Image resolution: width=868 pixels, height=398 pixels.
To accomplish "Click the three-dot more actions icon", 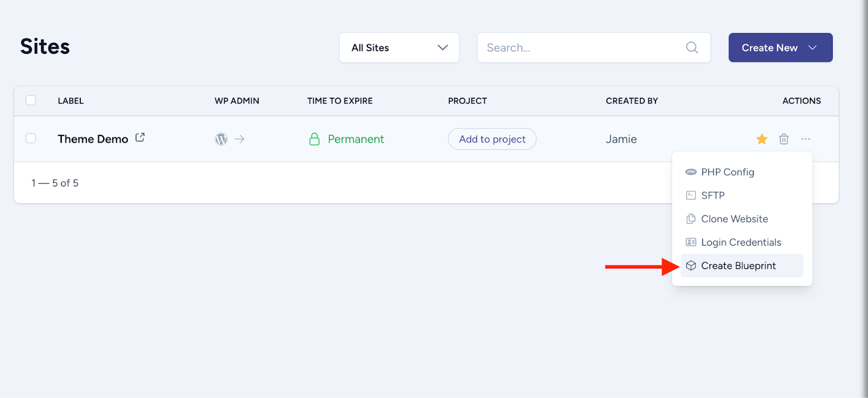I will pyautogui.click(x=806, y=139).
